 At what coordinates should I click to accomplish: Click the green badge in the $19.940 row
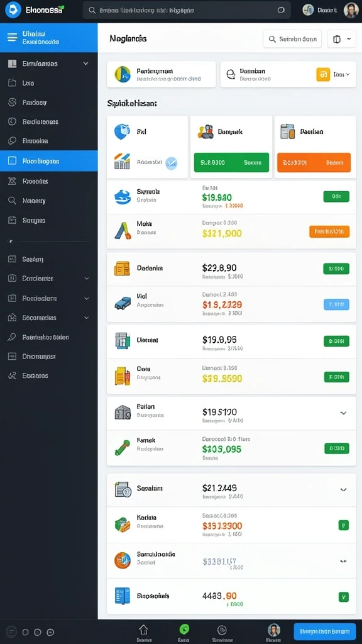coord(336,196)
